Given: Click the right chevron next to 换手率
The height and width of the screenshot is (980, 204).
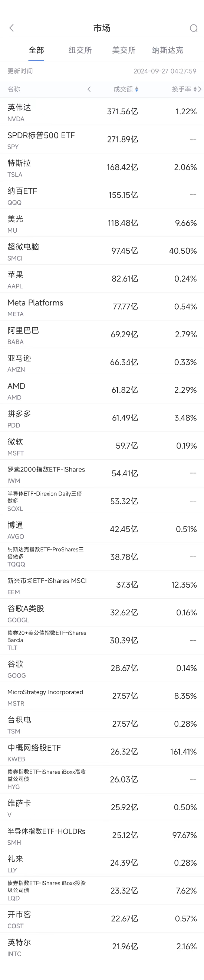Looking at the screenshot, I should click(x=200, y=89).
